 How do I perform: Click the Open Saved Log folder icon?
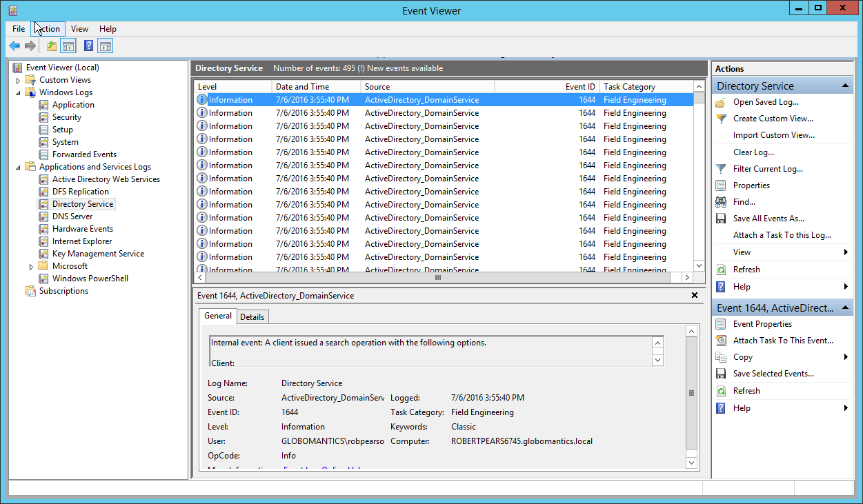[x=721, y=102]
